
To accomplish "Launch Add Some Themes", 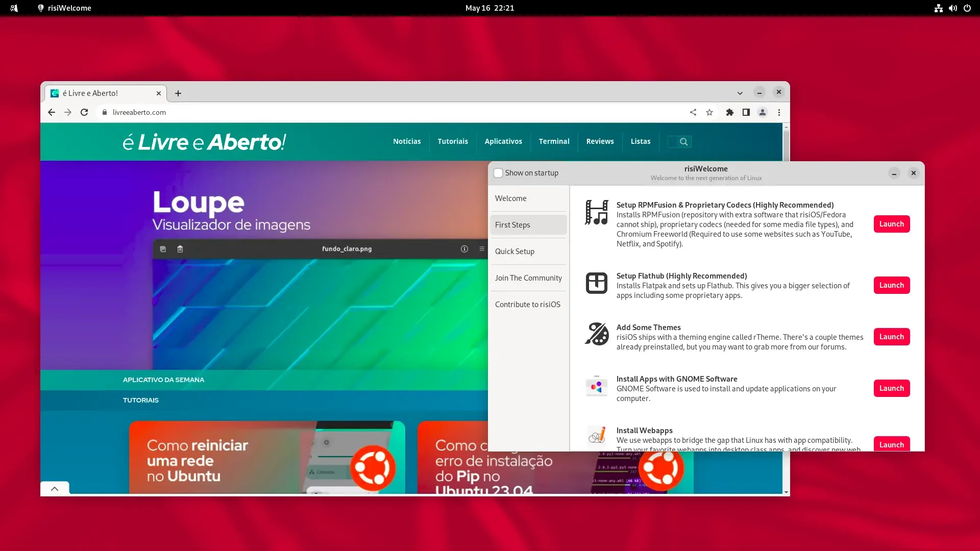I will pyautogui.click(x=892, y=337).
